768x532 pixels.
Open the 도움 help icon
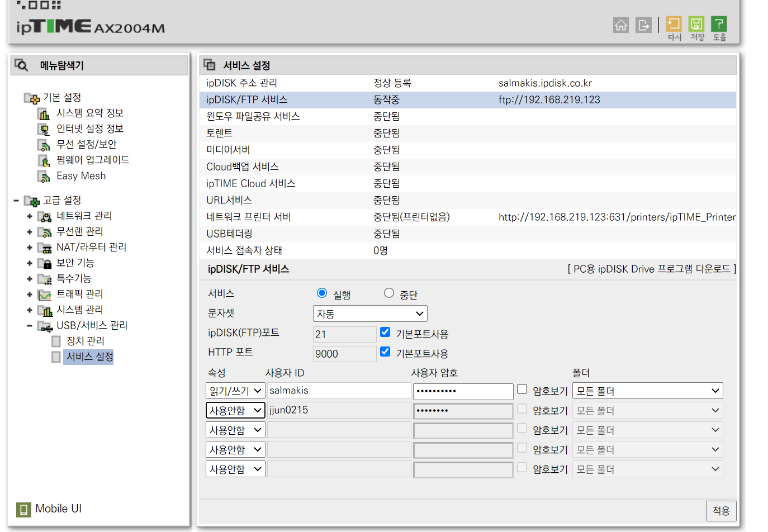[719, 23]
